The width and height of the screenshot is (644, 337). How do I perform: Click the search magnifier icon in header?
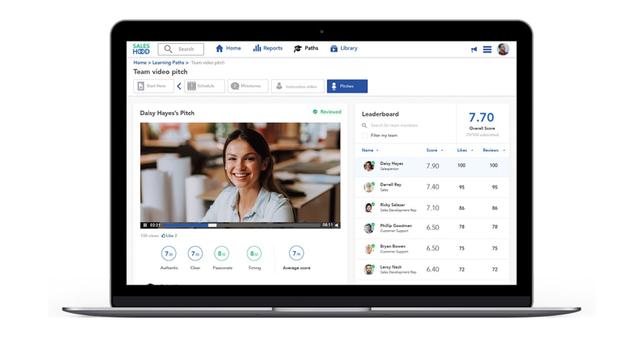pos(168,49)
